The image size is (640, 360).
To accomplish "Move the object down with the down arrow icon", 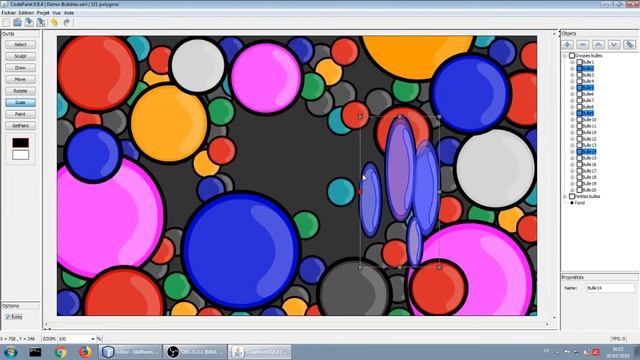I will [x=614, y=44].
